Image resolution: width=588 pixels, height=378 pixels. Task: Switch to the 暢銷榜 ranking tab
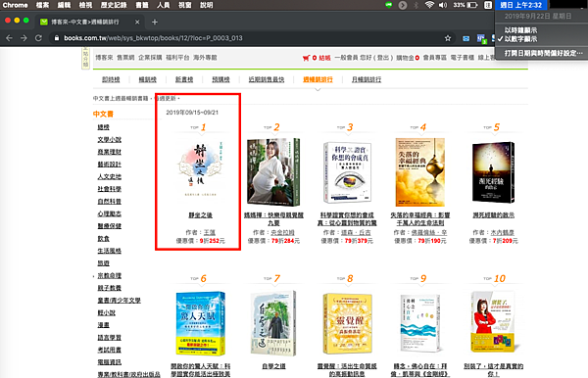147,79
